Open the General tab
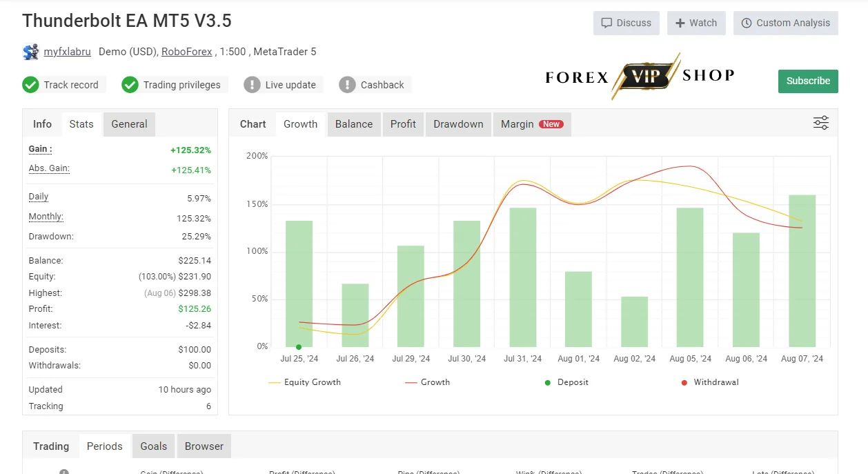The height and width of the screenshot is (474, 868). pyautogui.click(x=129, y=124)
